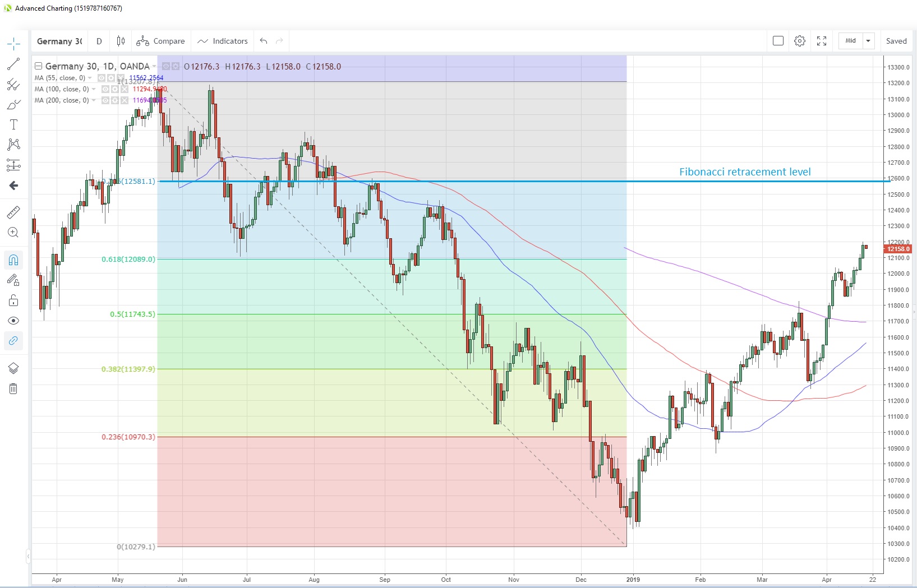
Task: Open MA 100 indicator settings
Action: tap(115, 89)
